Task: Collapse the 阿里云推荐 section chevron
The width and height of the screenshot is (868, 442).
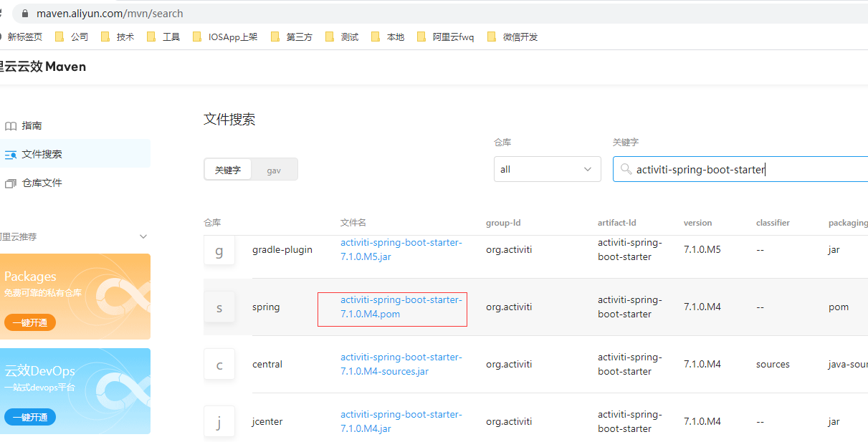Action: [x=143, y=236]
